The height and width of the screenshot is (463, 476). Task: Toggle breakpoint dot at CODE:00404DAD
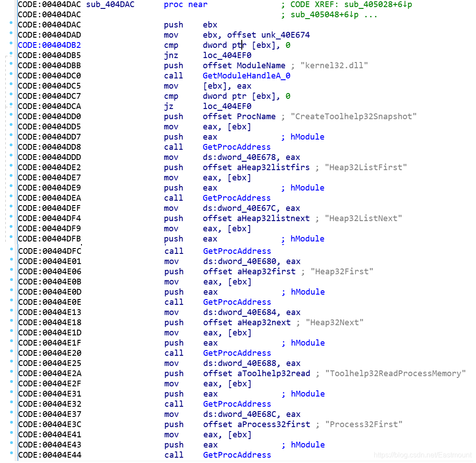click(x=11, y=33)
